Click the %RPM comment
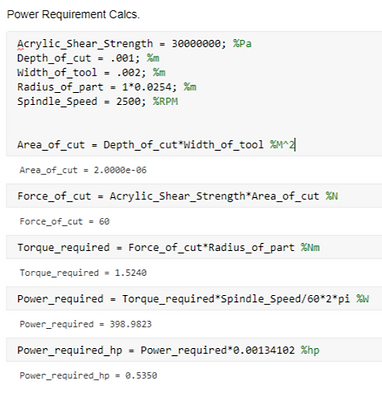This screenshot has width=382, height=393. (165, 101)
